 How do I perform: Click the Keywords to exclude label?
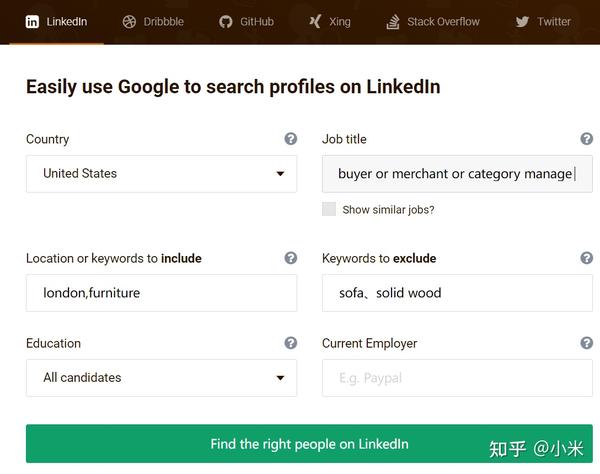click(379, 259)
